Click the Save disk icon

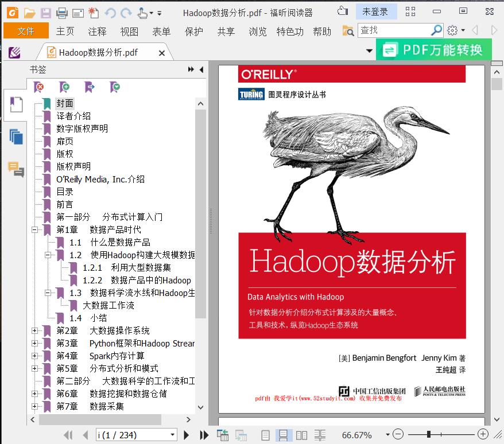(x=46, y=13)
